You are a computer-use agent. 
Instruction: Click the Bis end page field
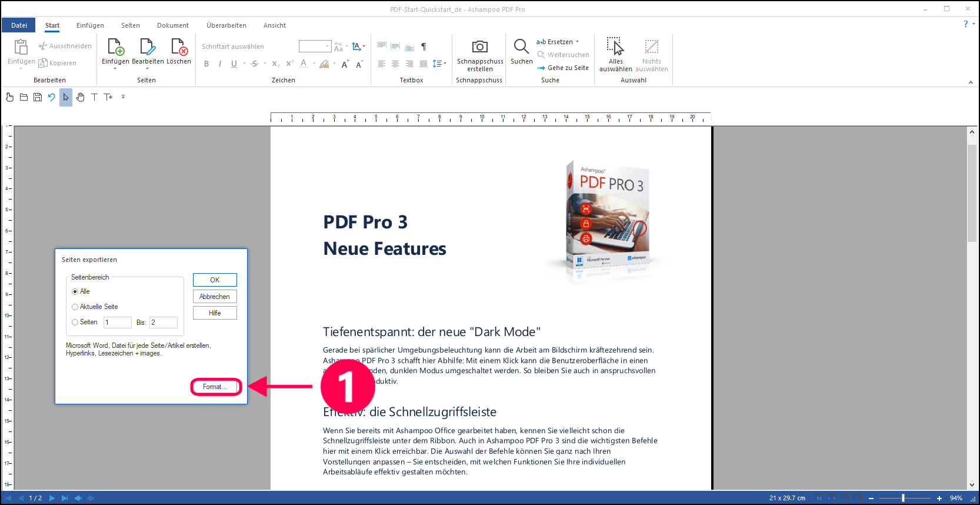tap(164, 323)
